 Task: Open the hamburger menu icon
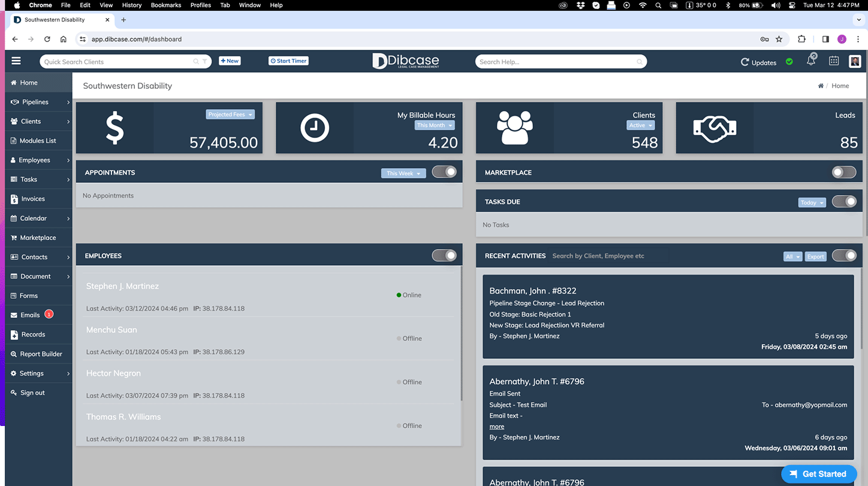coord(16,61)
